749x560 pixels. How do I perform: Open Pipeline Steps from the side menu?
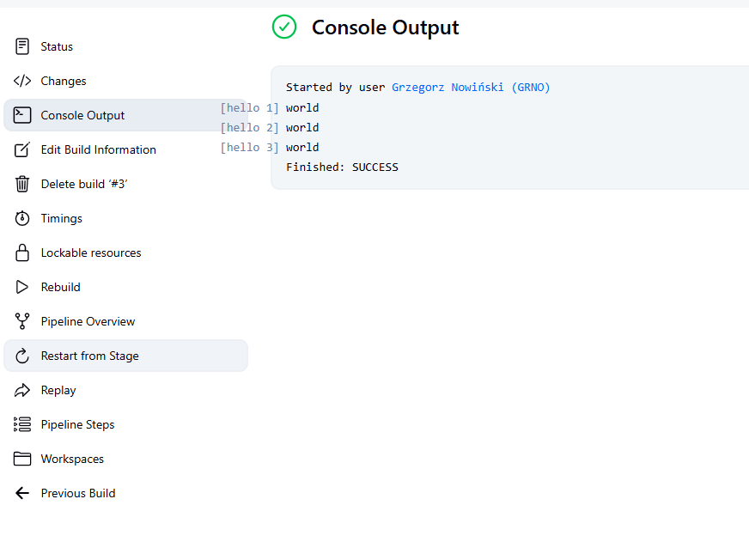coord(77,424)
